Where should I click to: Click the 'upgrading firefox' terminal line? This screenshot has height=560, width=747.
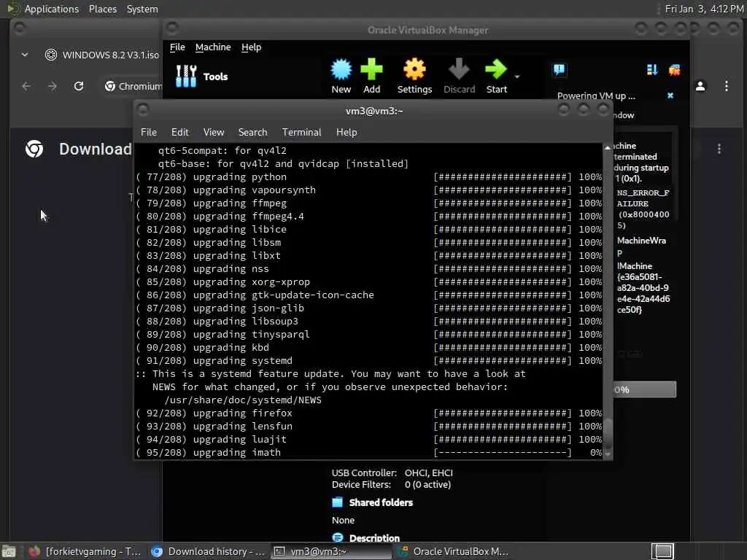click(x=368, y=413)
